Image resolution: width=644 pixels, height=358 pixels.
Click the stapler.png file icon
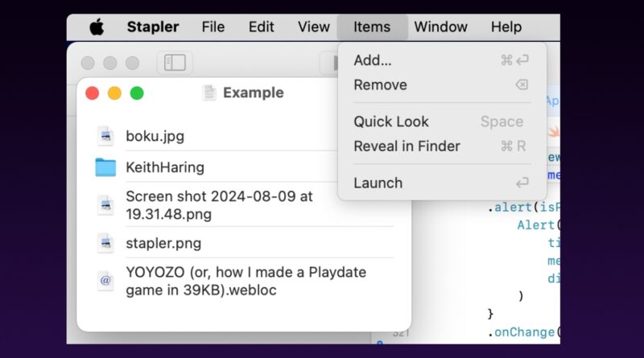tap(105, 243)
